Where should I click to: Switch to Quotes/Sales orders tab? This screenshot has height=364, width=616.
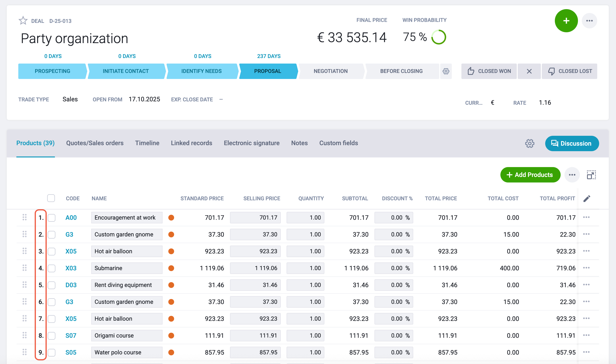(95, 143)
